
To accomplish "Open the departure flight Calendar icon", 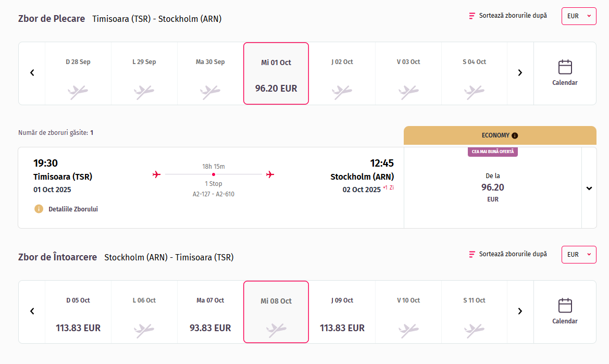I will click(x=565, y=68).
